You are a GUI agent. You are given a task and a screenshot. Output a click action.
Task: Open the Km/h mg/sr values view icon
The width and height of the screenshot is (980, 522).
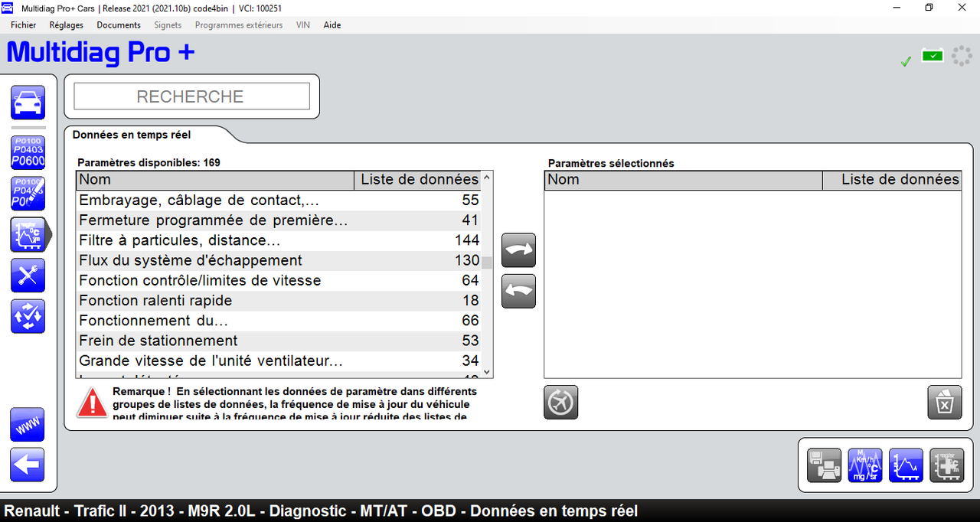(x=865, y=465)
